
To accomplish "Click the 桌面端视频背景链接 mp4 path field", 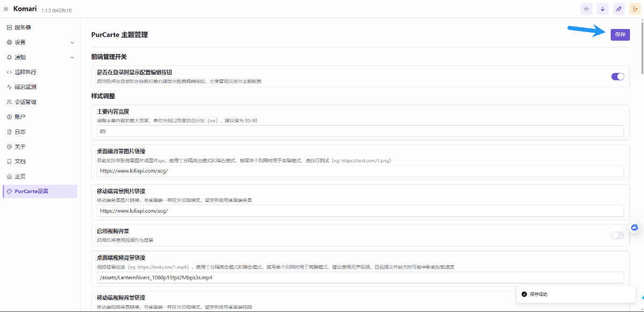I will [360, 277].
